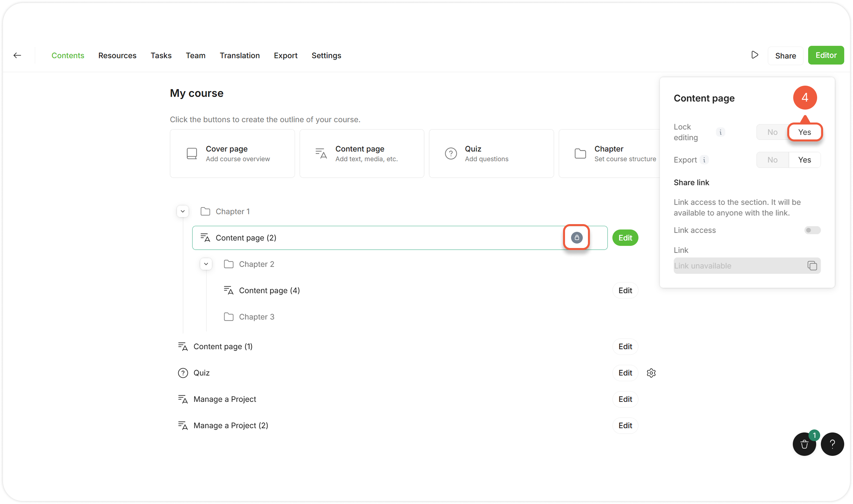This screenshot has width=853, height=504.
Task: Open the trash bin with badge
Action: (x=804, y=444)
